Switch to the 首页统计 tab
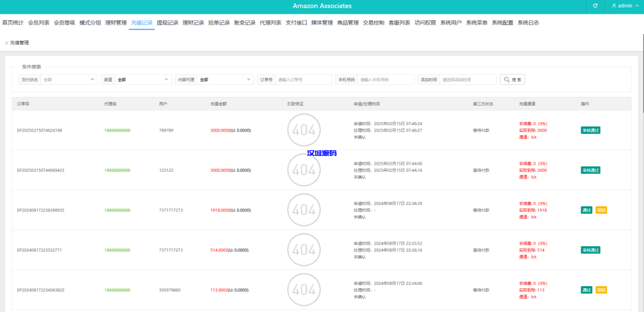644x312 pixels. 13,23
